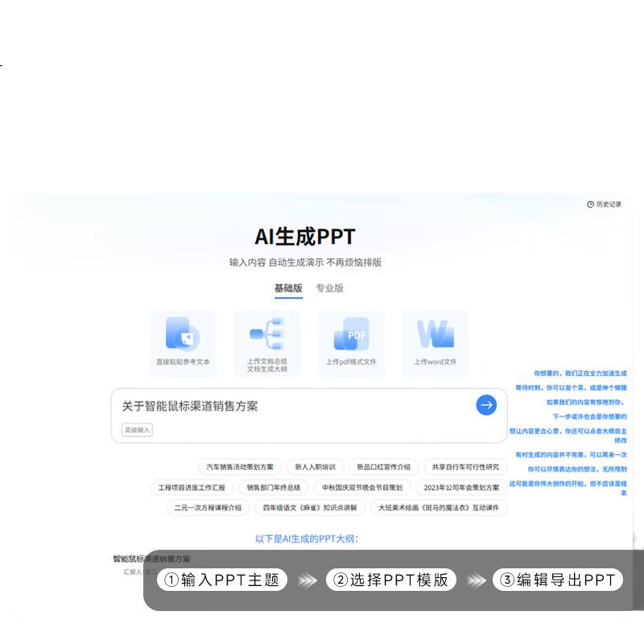Switch to the 专业版 tab

pyautogui.click(x=329, y=288)
